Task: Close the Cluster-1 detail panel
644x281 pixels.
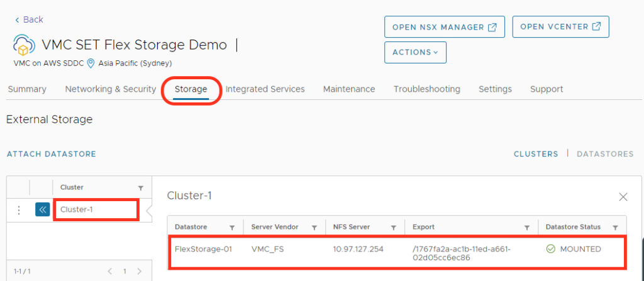Action: pos(623,197)
